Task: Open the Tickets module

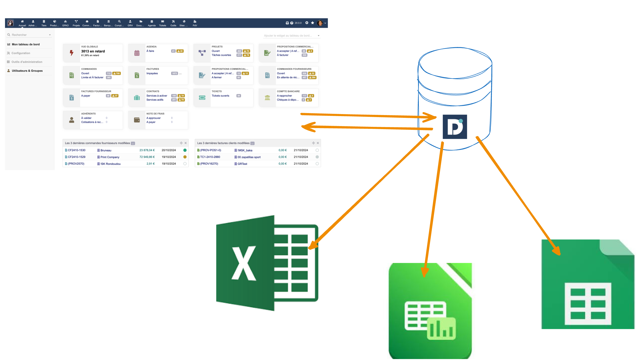Action: click(162, 23)
